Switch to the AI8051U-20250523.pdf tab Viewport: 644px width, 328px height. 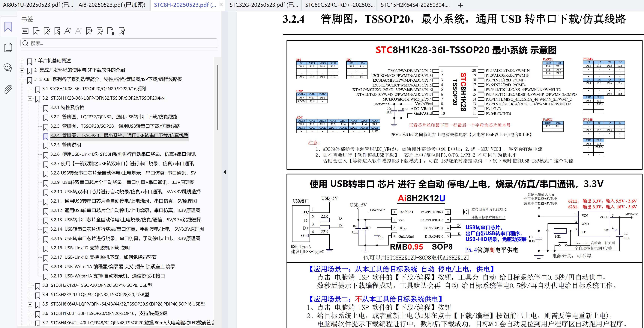click(x=38, y=5)
